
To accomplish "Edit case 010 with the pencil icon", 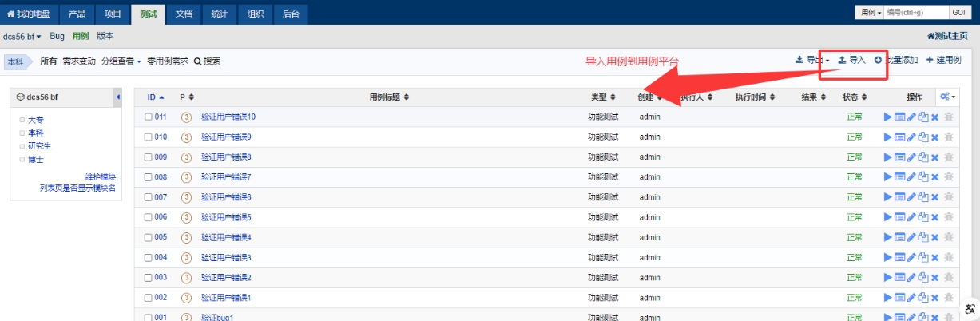I will [912, 137].
